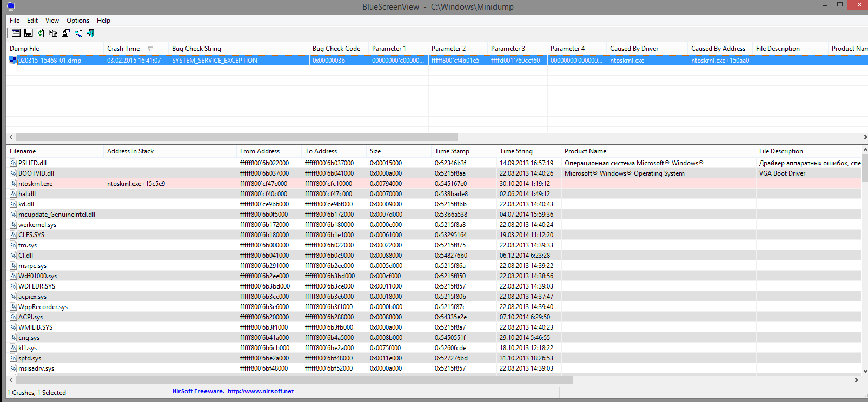
Task: Click the '1 Crashes, 1 Selected' status text
Action: [x=37, y=393]
